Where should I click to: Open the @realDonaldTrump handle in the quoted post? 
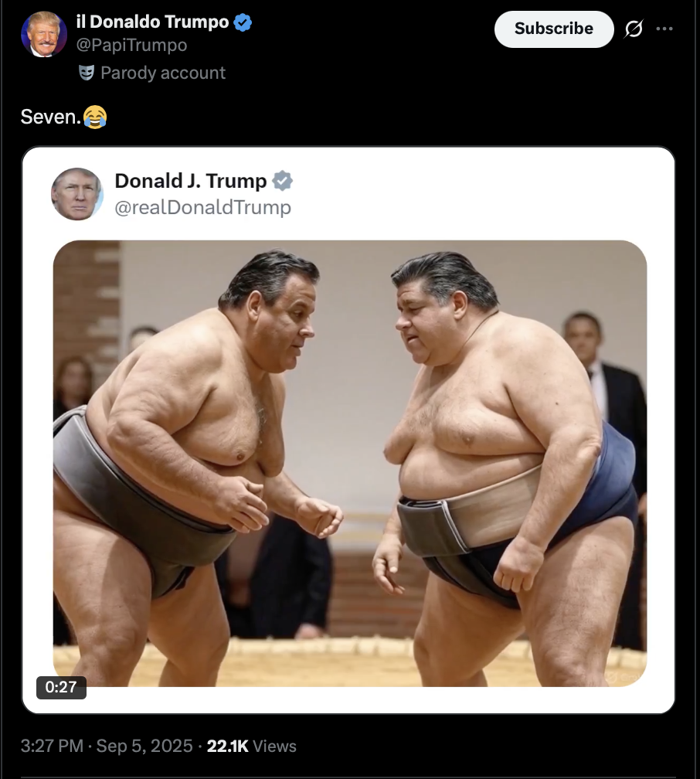pos(202,207)
